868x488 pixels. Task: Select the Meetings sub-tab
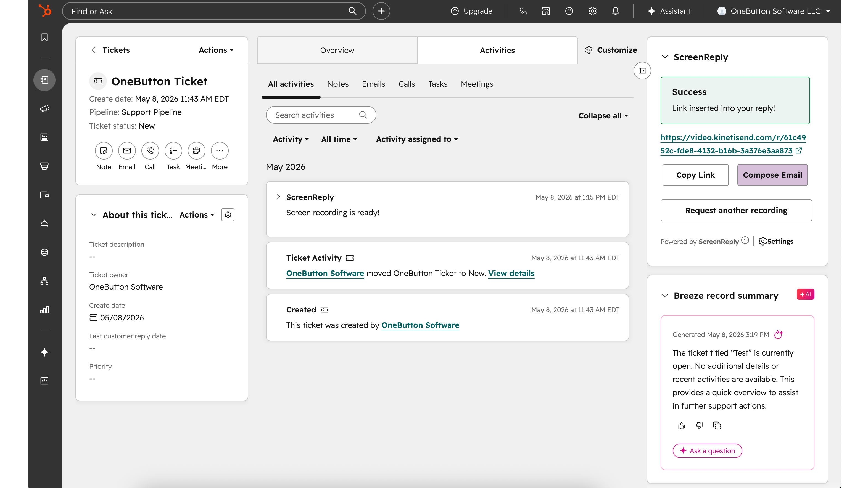point(477,84)
